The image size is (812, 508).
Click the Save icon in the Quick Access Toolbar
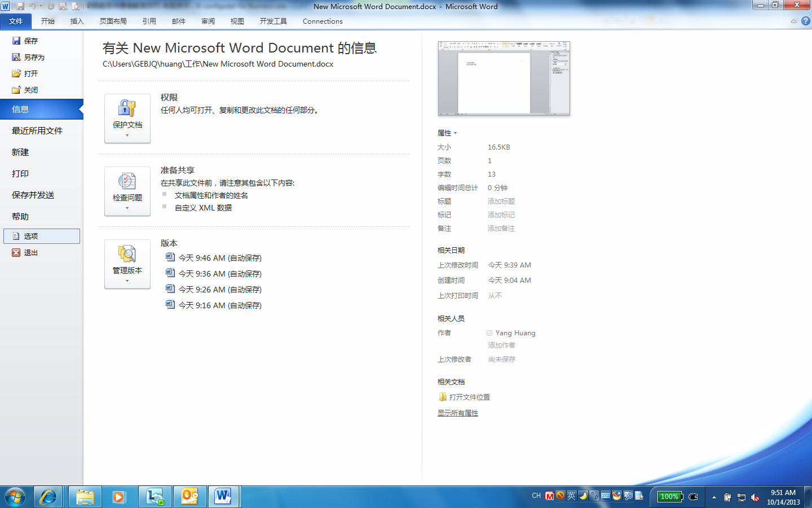tap(20, 6)
